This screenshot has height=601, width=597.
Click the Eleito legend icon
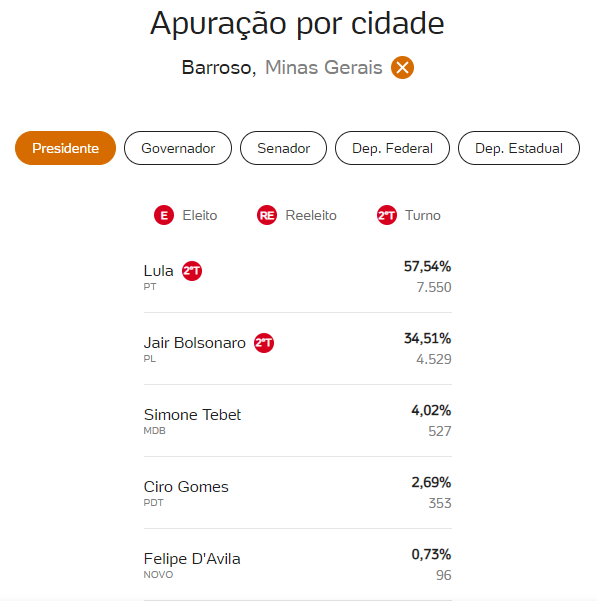[x=164, y=215]
